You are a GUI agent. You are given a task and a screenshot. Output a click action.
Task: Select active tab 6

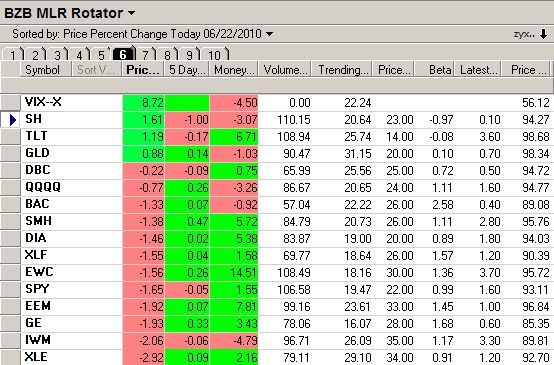click(x=123, y=54)
